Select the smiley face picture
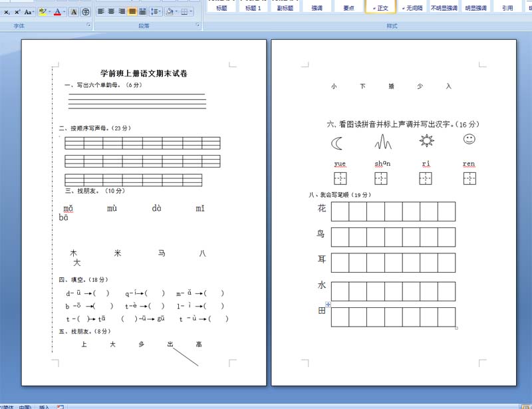The width and height of the screenshot is (532, 409). (469, 139)
